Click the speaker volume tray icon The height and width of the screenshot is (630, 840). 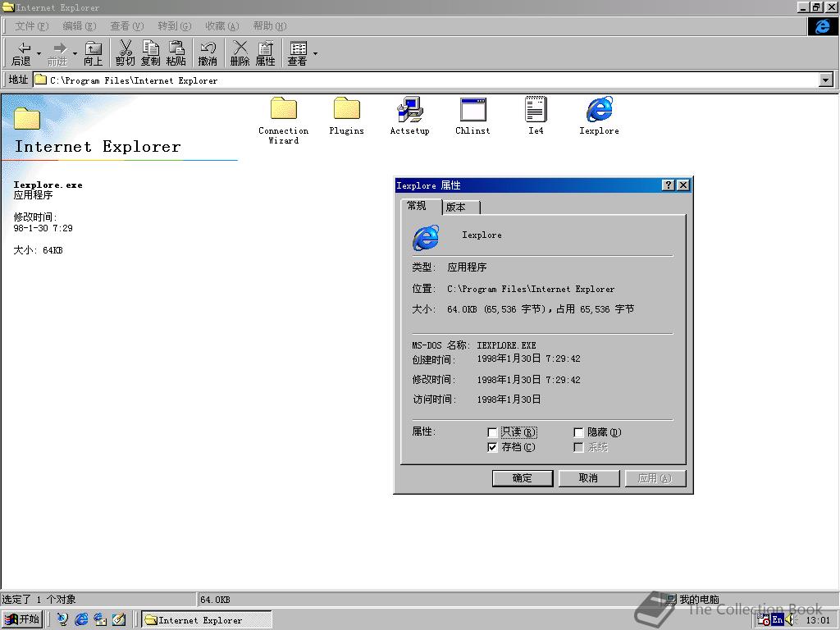[x=790, y=620]
